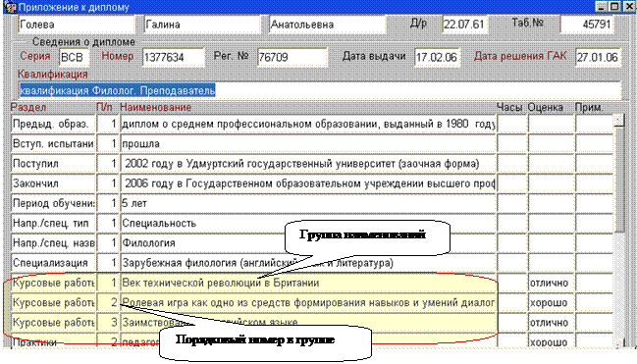Screen dimensions: 637x364
Task: Click the first name field containing Галина
Action: [x=202, y=25]
